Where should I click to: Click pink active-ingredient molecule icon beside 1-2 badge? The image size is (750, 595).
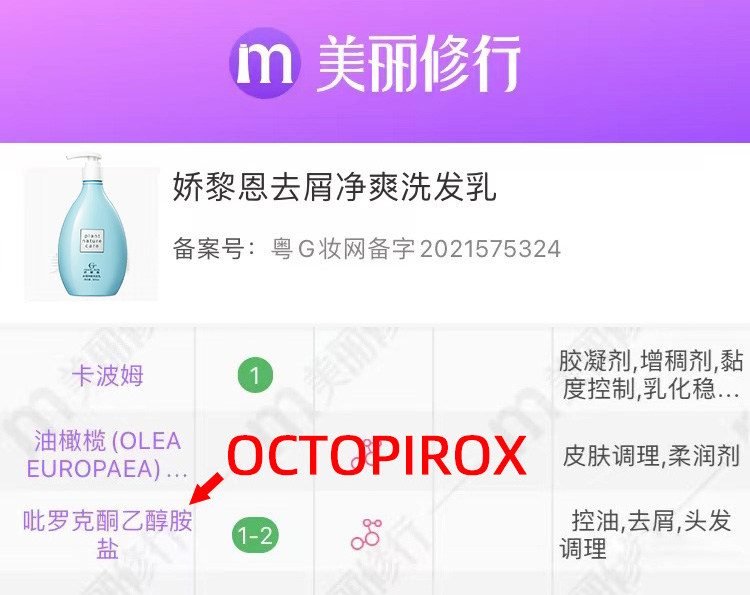[366, 534]
